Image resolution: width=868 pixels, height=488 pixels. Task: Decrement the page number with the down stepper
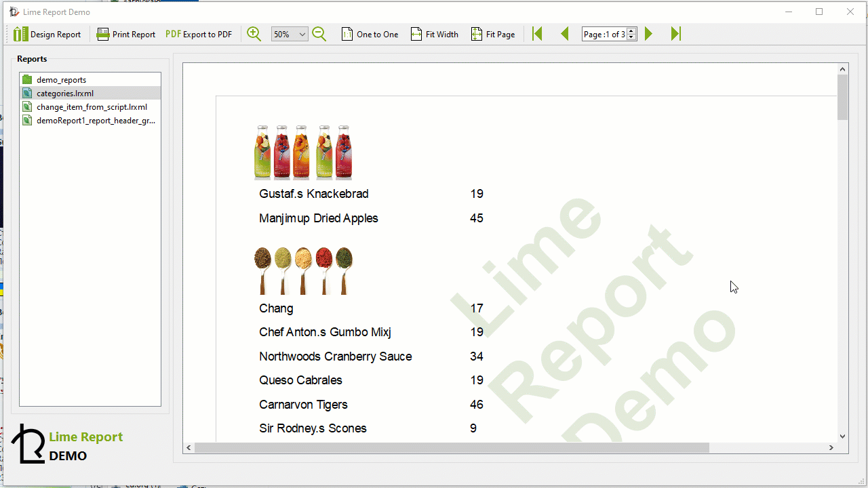tap(631, 37)
